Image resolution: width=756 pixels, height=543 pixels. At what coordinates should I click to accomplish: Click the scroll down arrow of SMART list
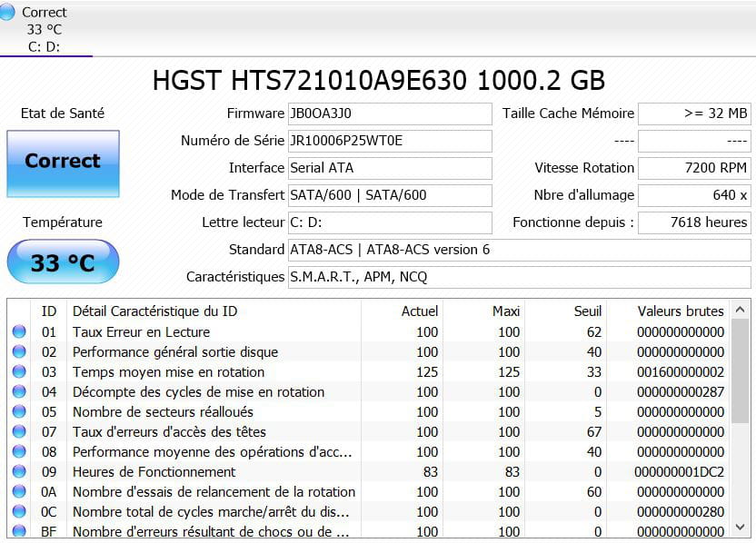(x=740, y=527)
